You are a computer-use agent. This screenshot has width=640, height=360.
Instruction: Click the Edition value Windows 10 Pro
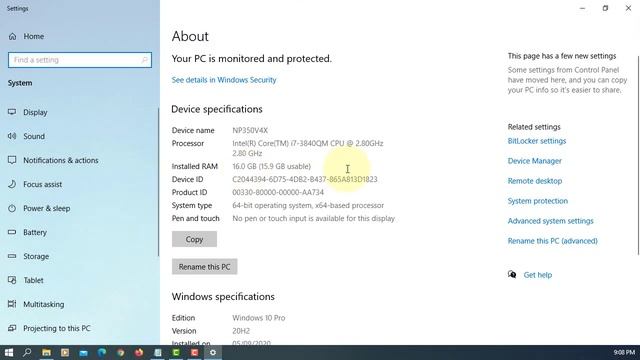coord(259,318)
